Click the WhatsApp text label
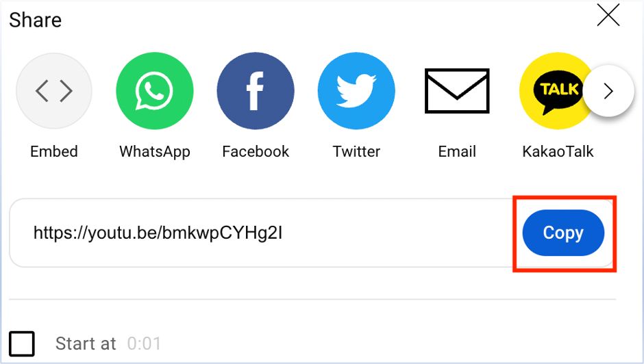644x364 pixels. (154, 152)
